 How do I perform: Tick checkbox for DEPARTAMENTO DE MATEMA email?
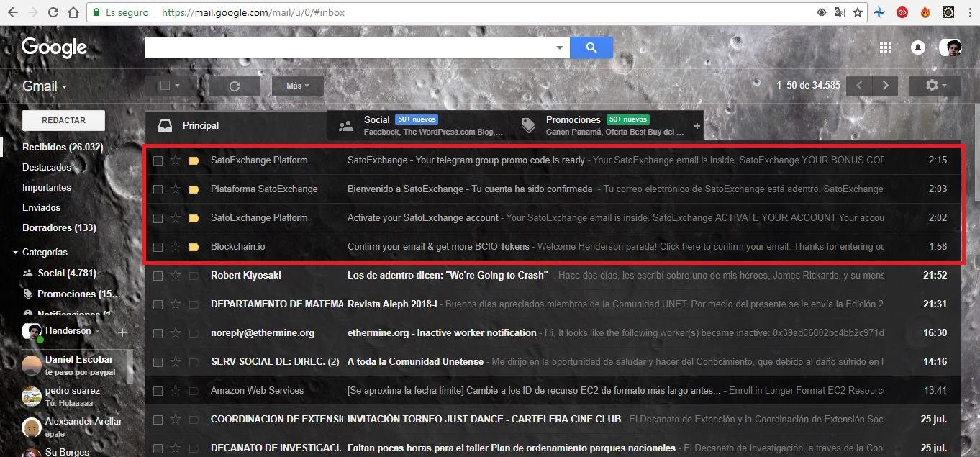[158, 304]
